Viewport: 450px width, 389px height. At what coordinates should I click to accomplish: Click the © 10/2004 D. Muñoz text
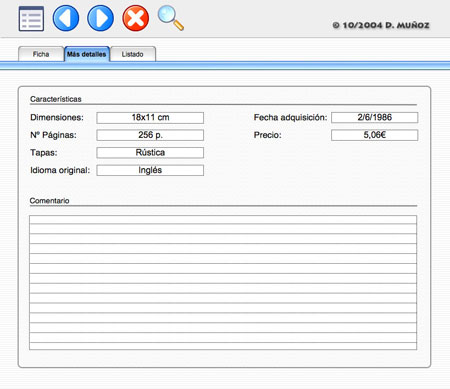click(381, 25)
